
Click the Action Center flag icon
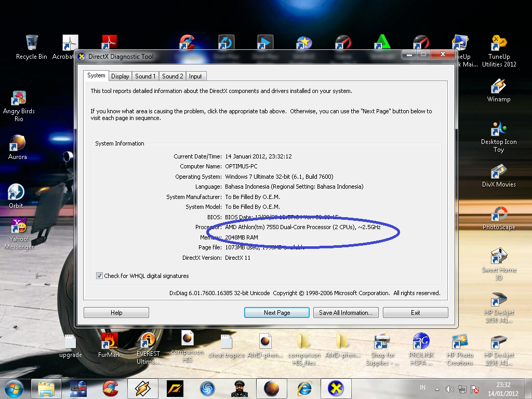(x=475, y=389)
